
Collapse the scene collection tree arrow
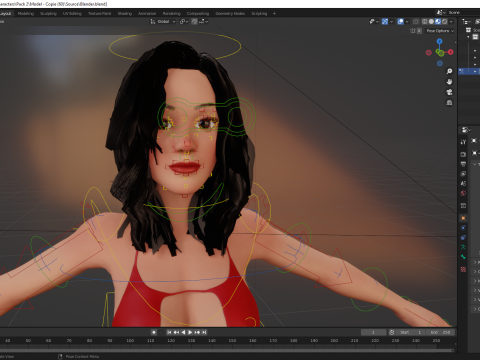[x=468, y=37]
